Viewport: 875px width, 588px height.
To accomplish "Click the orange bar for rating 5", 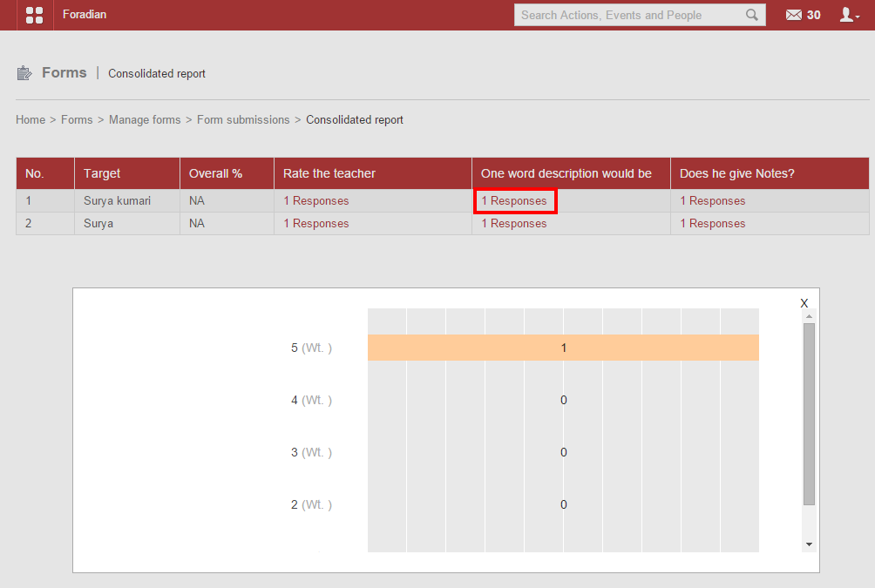I will 563,348.
